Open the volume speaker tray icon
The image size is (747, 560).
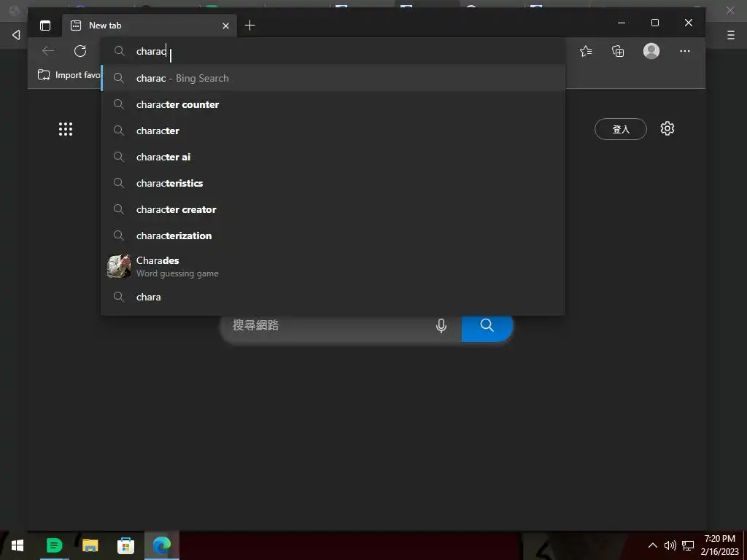pos(670,545)
